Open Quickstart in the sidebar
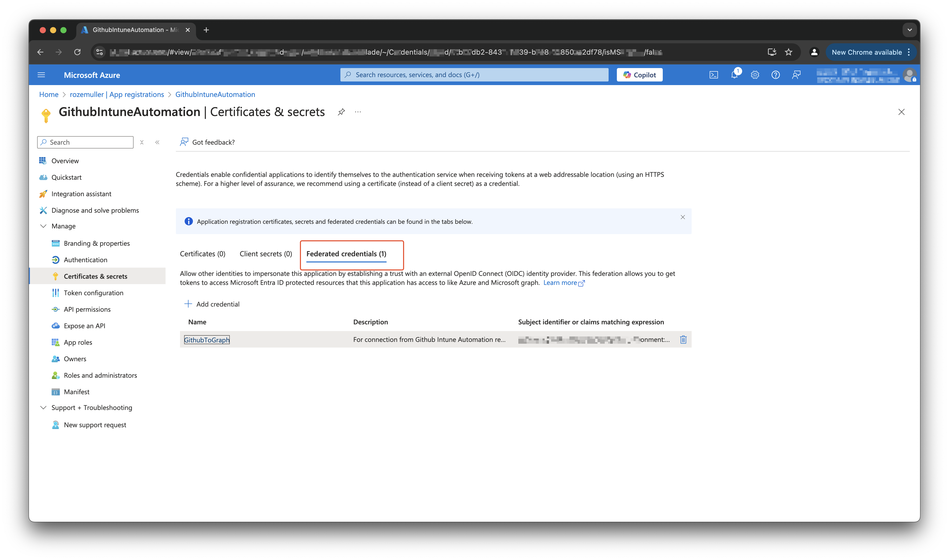 (x=67, y=177)
